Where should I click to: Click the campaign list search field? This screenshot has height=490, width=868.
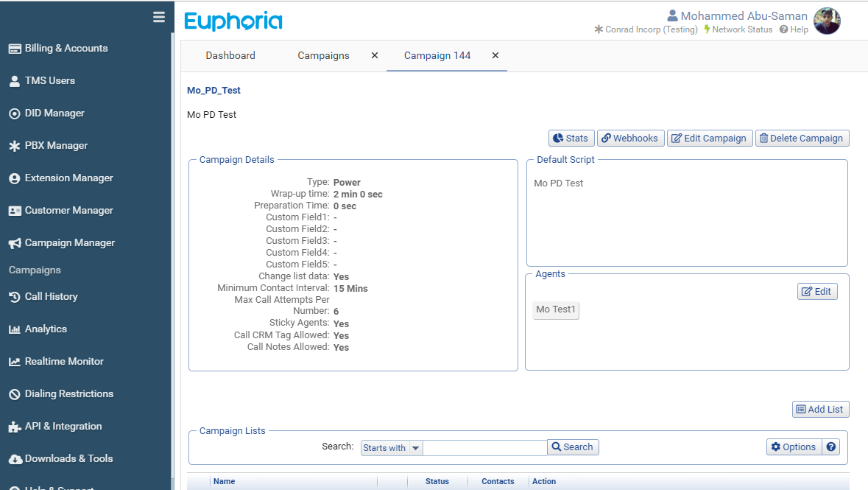pos(484,448)
